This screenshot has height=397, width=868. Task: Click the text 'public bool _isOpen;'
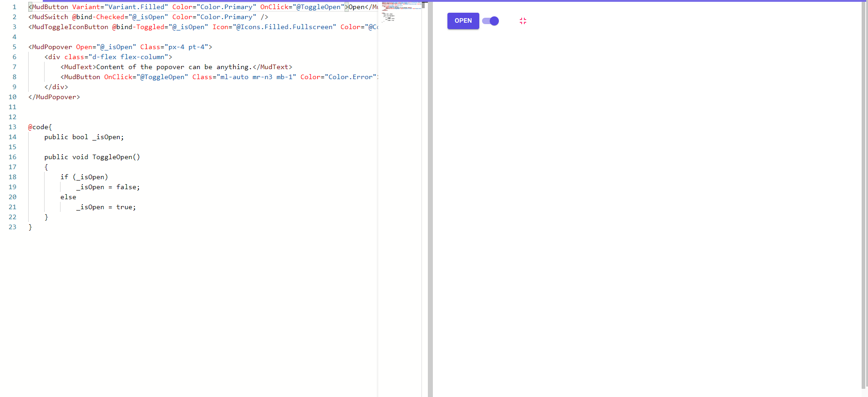84,137
